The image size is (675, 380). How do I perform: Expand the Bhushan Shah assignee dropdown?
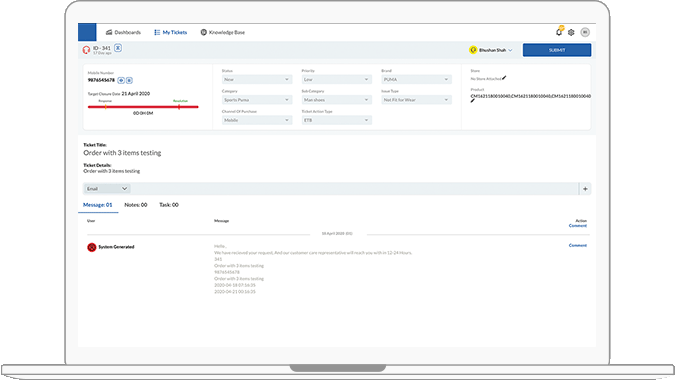(x=511, y=50)
